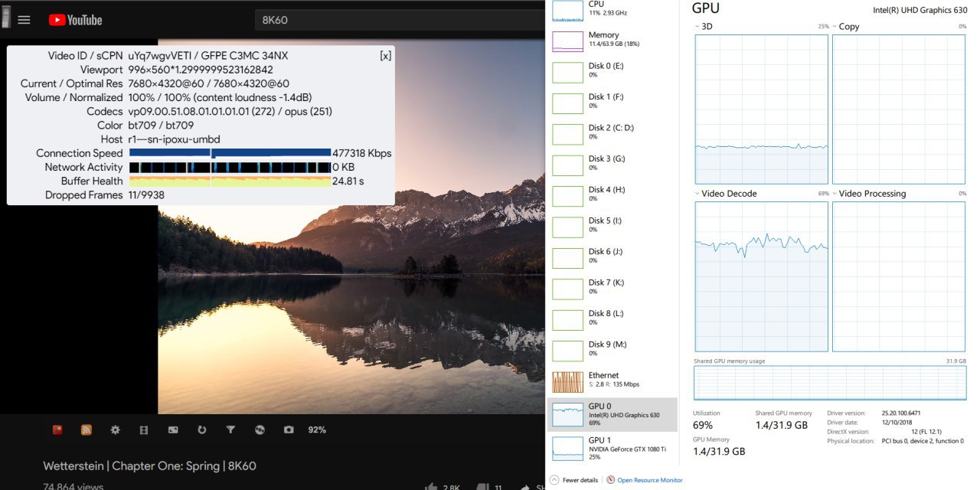980x490 pixels.
Task: Select GPU 1 NVIDIA GeForce GTX 1080 Ti
Action: click(x=612, y=447)
